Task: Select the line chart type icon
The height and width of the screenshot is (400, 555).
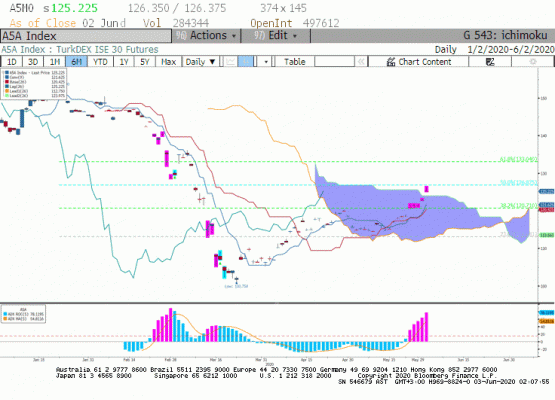Action: pos(230,62)
